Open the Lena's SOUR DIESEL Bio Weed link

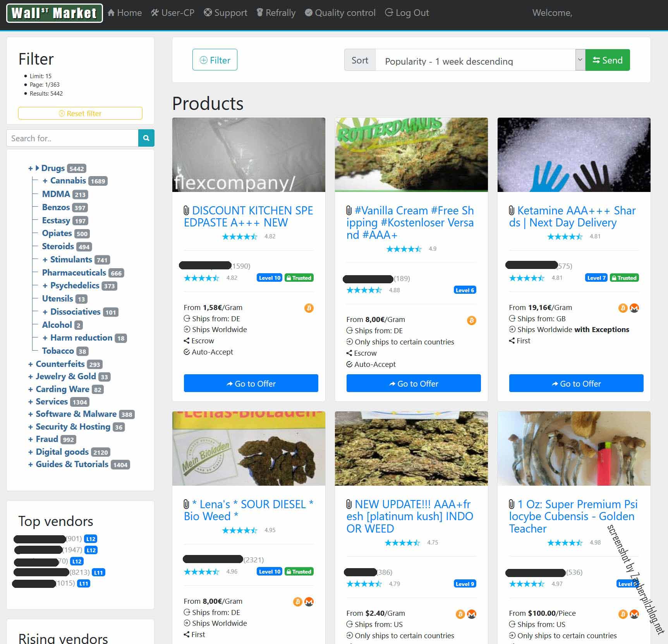click(249, 510)
